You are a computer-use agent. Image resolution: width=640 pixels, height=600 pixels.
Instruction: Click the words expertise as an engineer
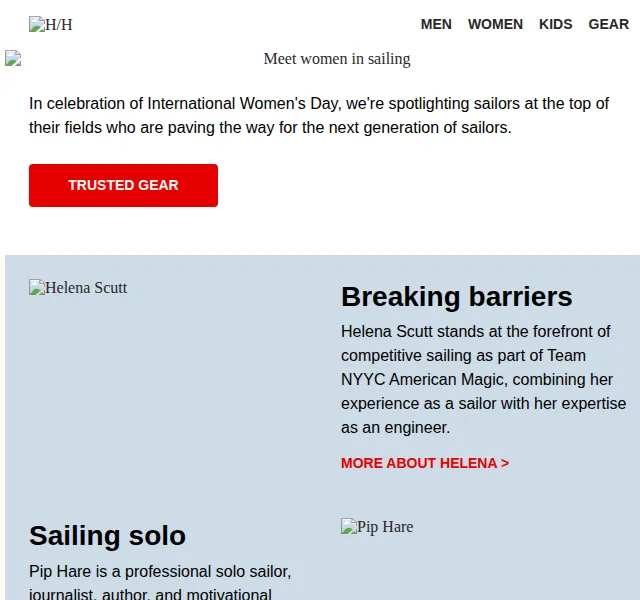point(483,416)
